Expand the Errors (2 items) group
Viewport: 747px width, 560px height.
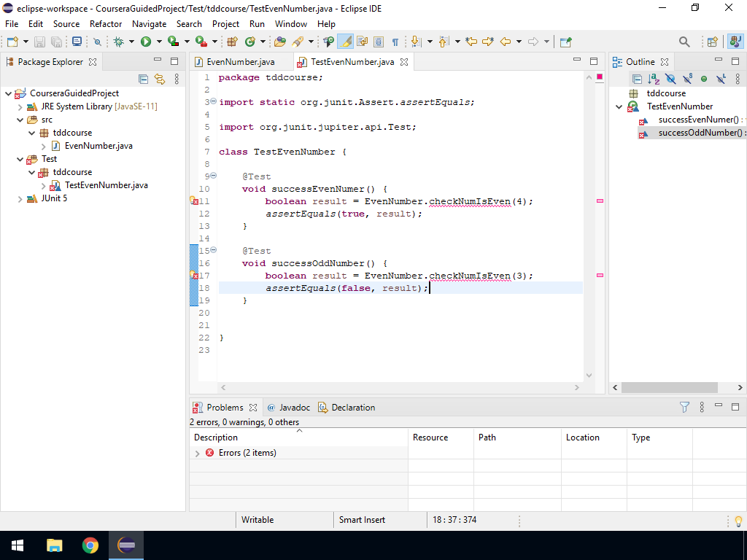click(x=197, y=453)
